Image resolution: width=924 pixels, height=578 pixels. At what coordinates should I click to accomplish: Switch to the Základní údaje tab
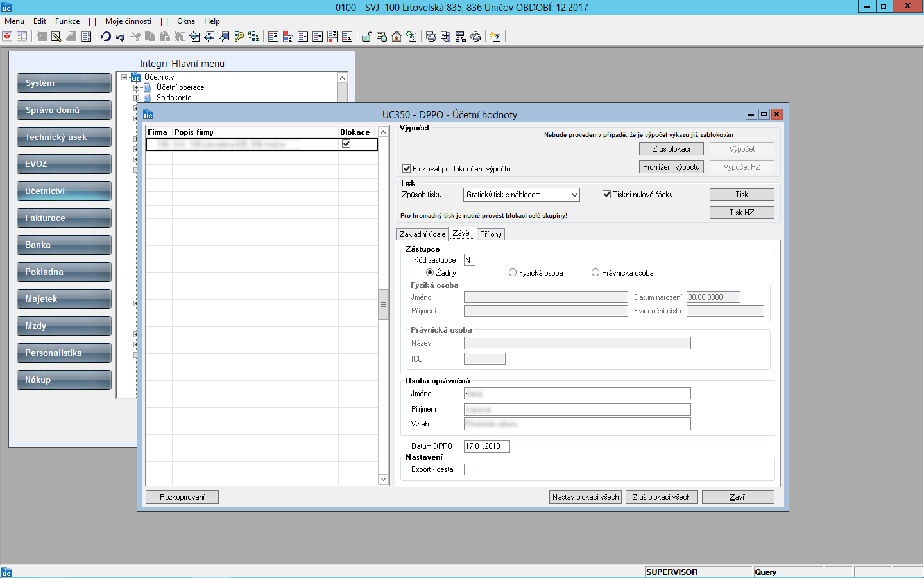422,234
